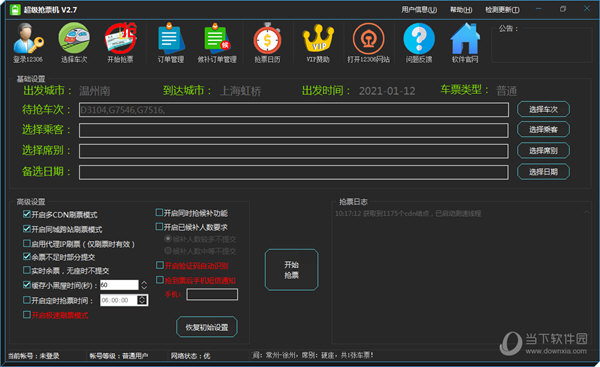
Task: Click the 待抢车次 train list field
Action: 293,110
